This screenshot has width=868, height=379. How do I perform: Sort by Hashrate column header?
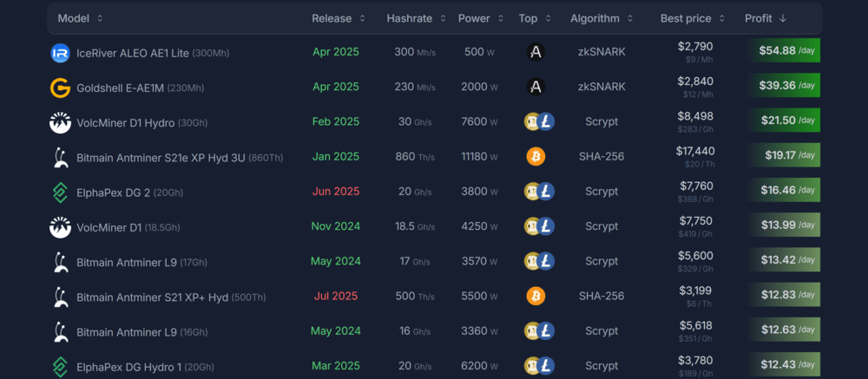click(417, 18)
